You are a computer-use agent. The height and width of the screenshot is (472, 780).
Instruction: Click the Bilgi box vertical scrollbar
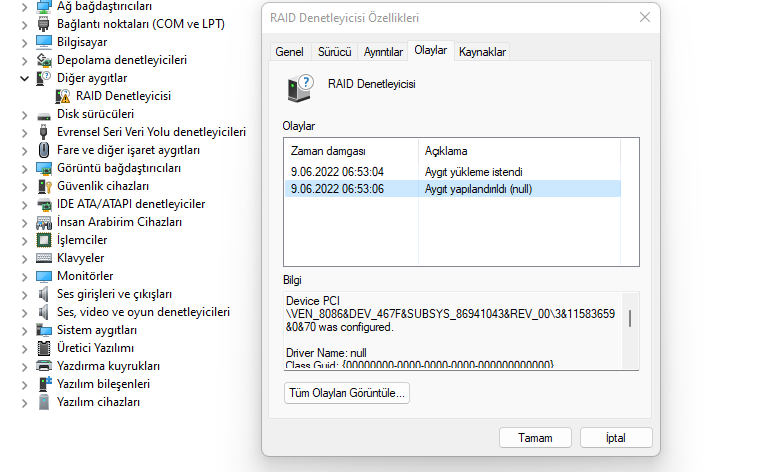[630, 319]
